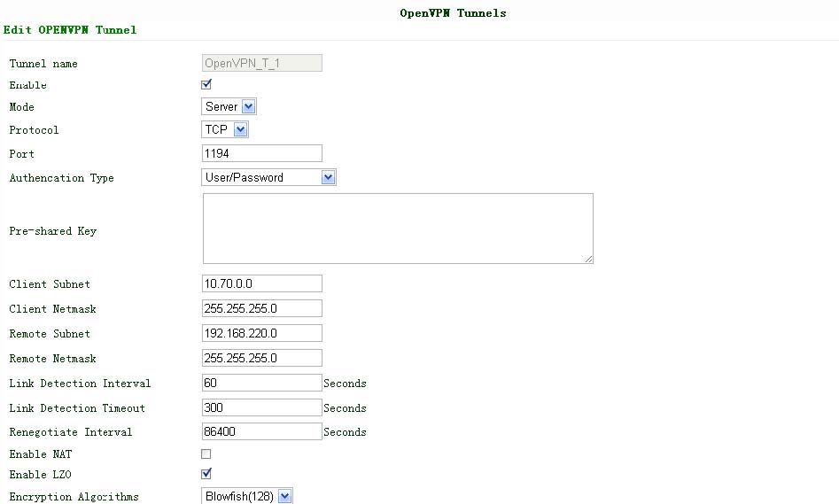Screen dimensions: 839x504
Task: Click the Client Subnet input field
Action: click(262, 284)
